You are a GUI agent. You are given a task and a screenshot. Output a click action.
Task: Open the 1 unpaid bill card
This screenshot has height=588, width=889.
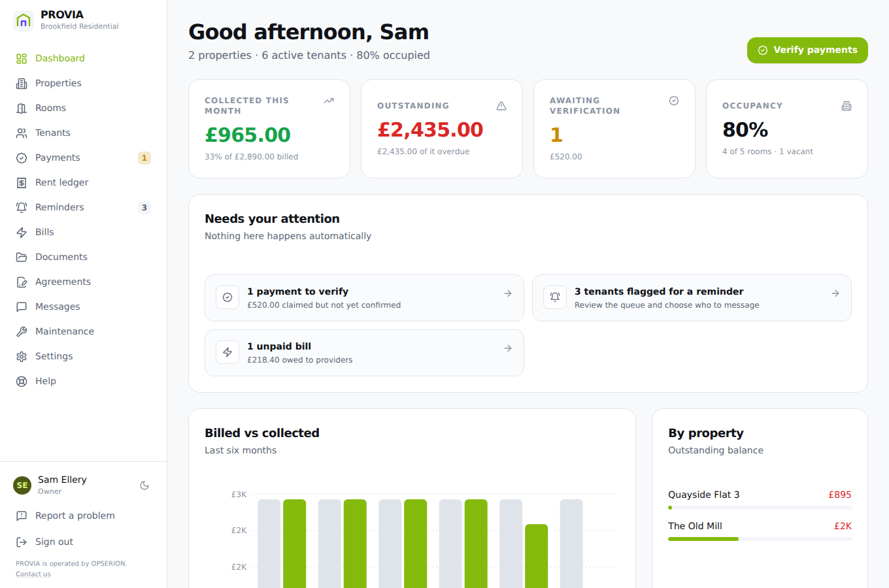(364, 353)
